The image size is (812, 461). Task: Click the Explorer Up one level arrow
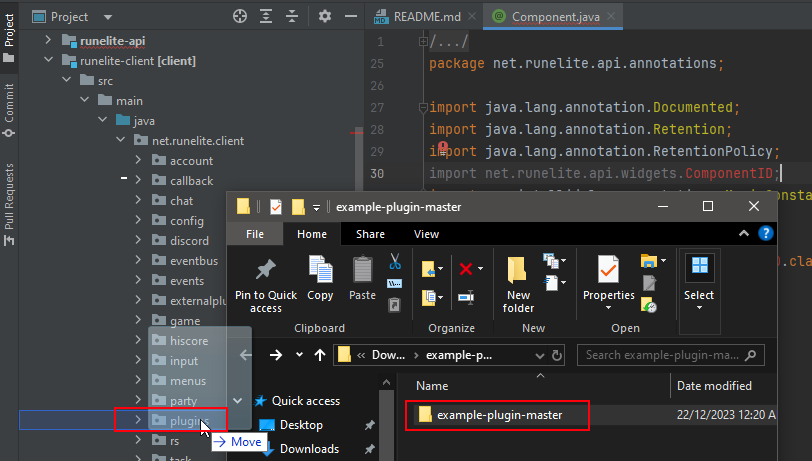(320, 355)
